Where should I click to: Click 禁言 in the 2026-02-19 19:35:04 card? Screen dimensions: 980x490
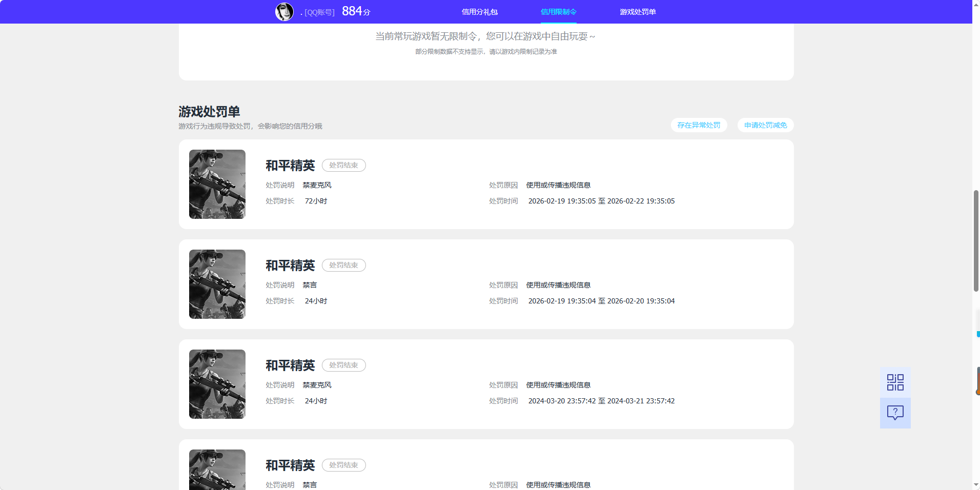tap(310, 285)
